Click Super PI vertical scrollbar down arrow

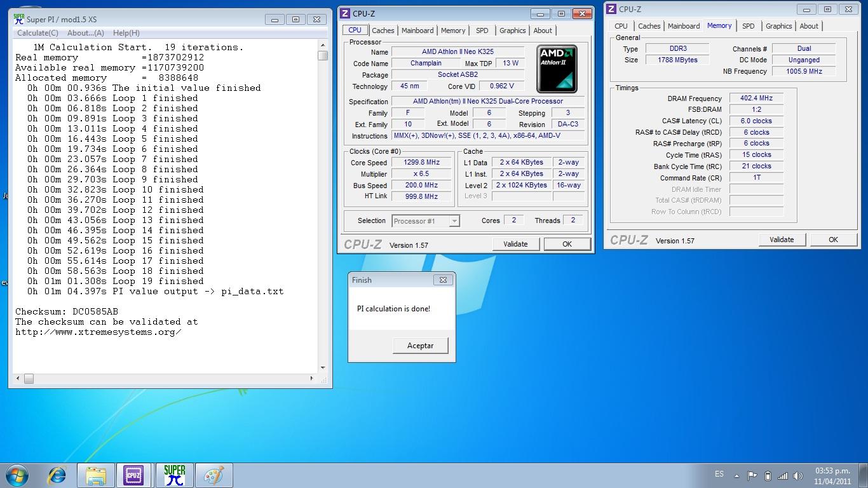[x=323, y=368]
